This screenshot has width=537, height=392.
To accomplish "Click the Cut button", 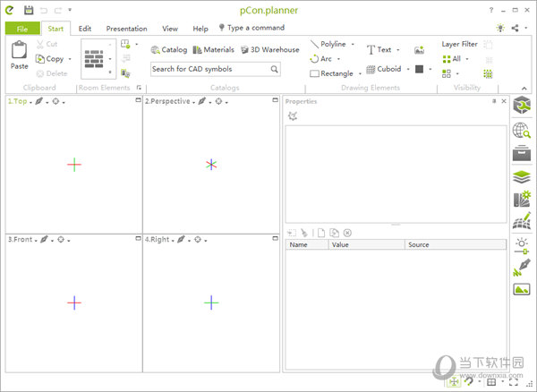I will 47,44.
